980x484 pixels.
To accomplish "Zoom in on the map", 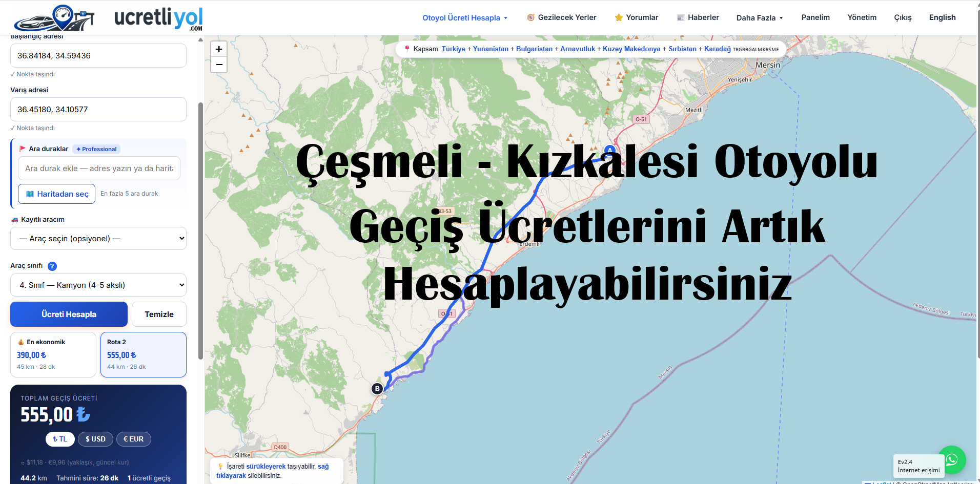I will [x=219, y=49].
